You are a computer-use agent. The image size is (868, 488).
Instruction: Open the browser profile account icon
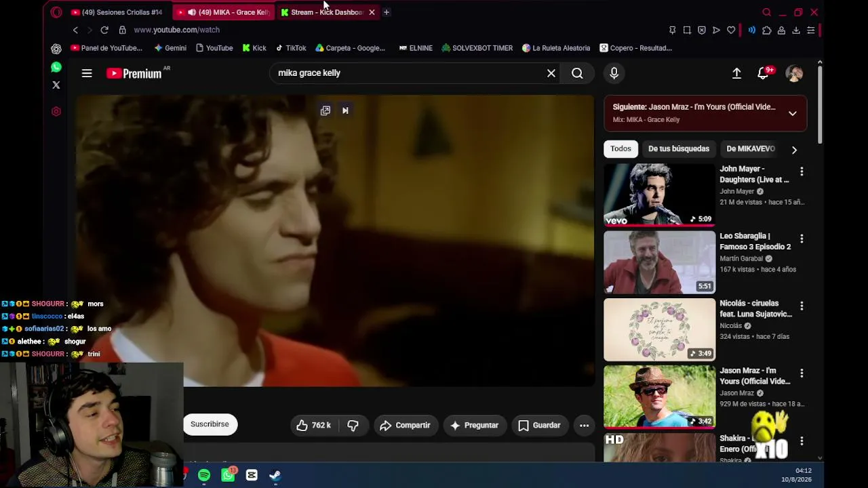(x=781, y=30)
